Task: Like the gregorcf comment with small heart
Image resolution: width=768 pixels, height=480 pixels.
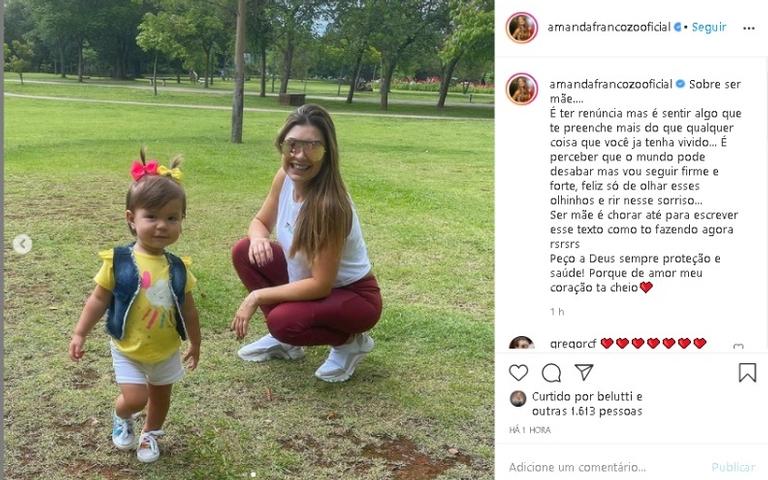Action: pos(739,346)
